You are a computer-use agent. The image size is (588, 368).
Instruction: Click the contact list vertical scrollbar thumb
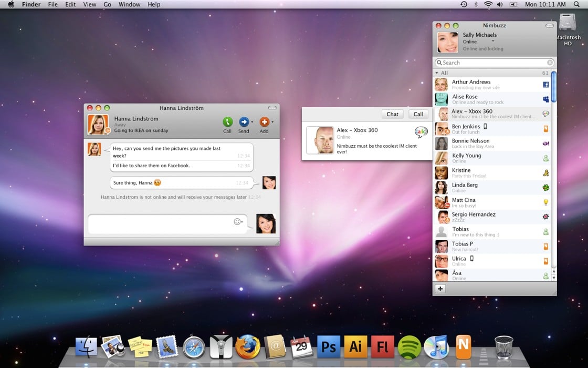click(x=553, y=86)
